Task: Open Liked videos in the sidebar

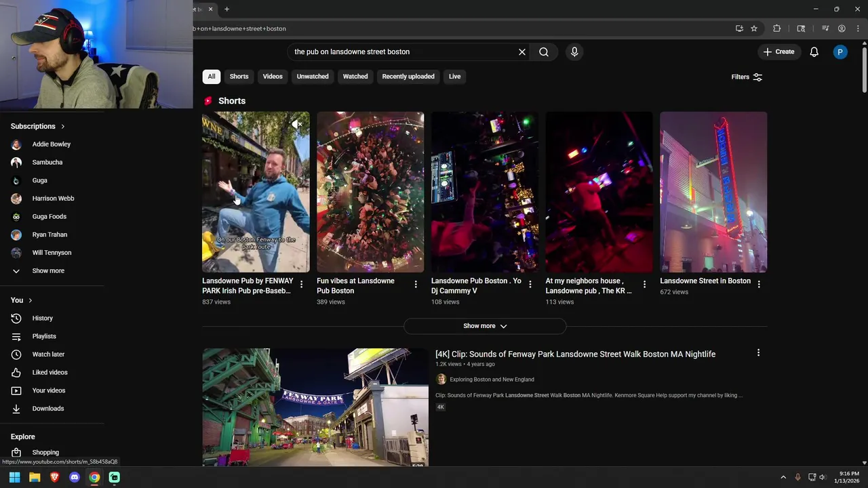Action: (52, 373)
